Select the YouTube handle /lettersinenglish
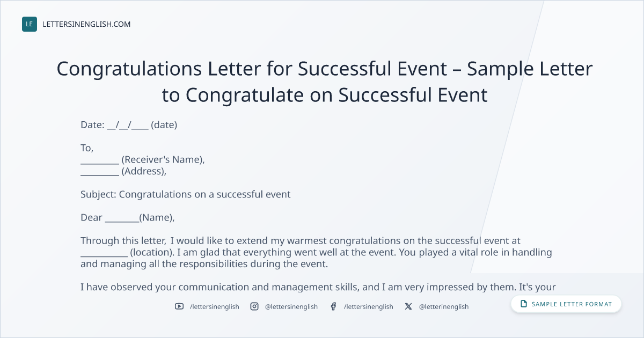The height and width of the screenshot is (338, 644). click(215, 307)
